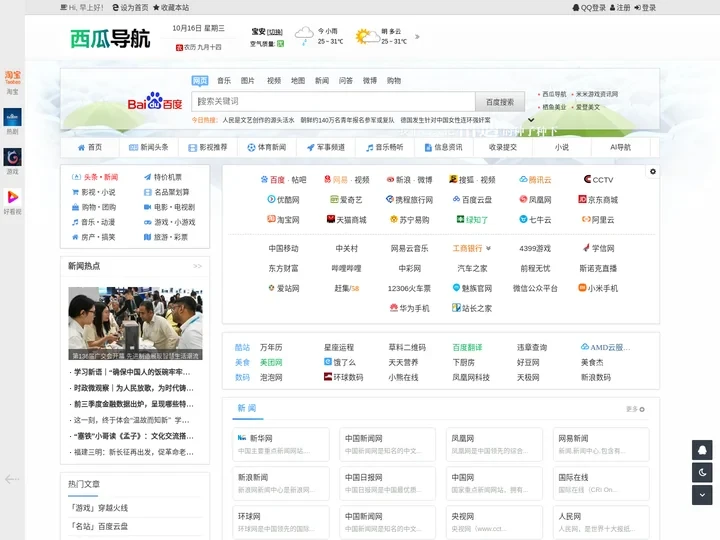
Task: Open 新闻头条 navigation item
Action: point(148,147)
